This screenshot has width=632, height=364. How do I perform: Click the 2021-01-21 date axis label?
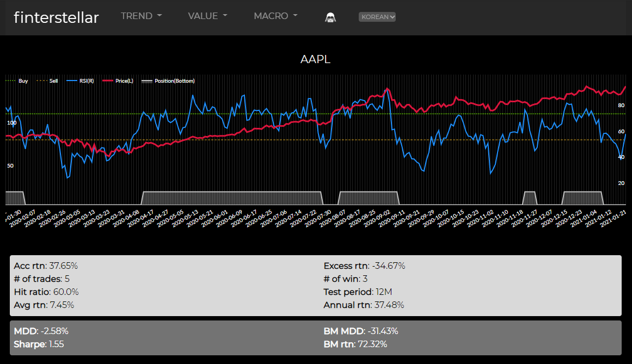click(x=613, y=218)
